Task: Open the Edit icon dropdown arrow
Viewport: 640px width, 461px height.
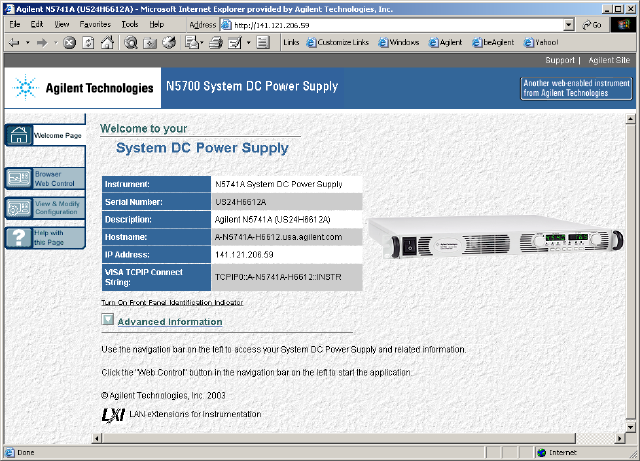Action: 248,42
